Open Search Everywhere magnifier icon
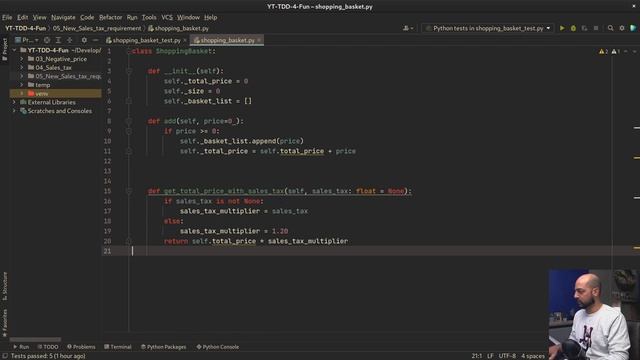640x360 pixels. click(x=611, y=28)
